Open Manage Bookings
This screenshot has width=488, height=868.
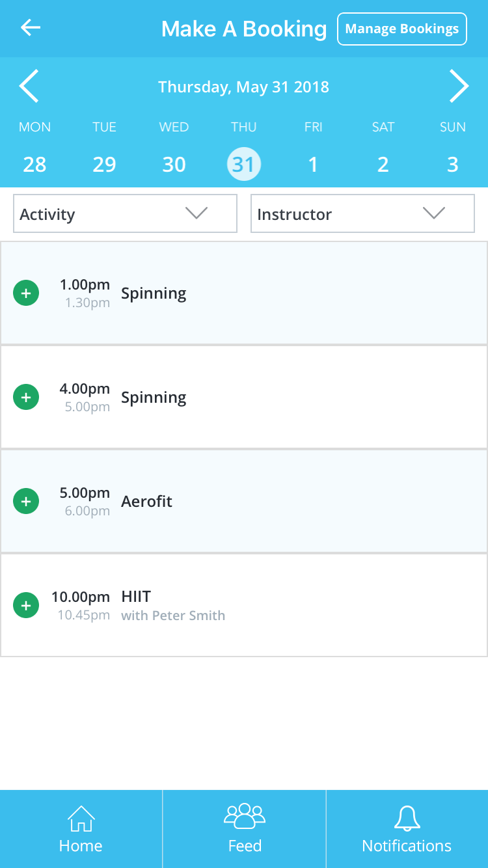(x=402, y=29)
